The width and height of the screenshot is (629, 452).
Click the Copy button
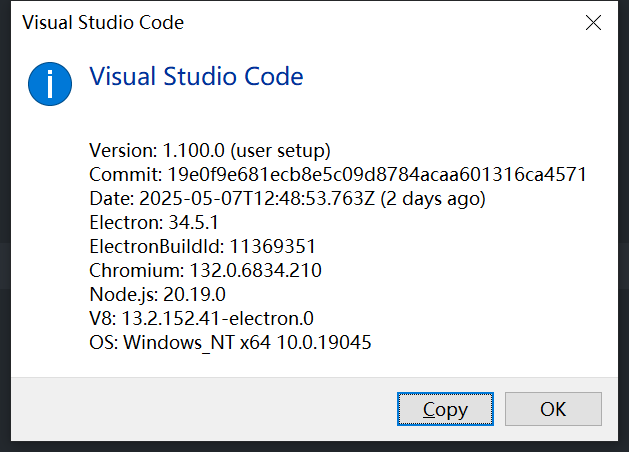[445, 409]
